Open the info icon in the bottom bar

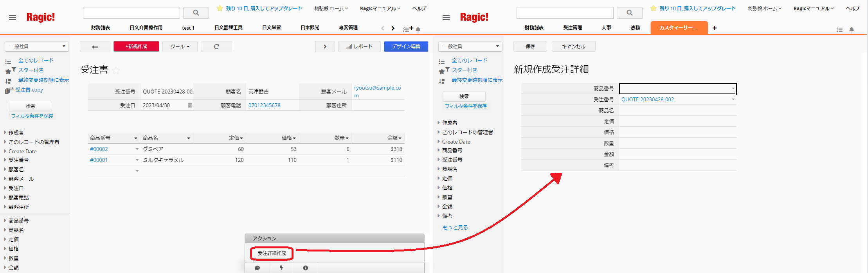coord(305,268)
